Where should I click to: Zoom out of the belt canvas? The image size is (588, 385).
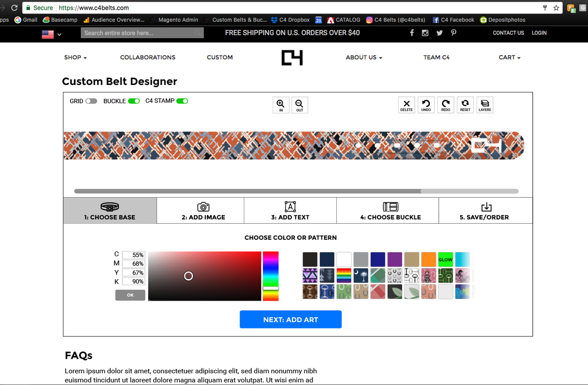pos(299,105)
